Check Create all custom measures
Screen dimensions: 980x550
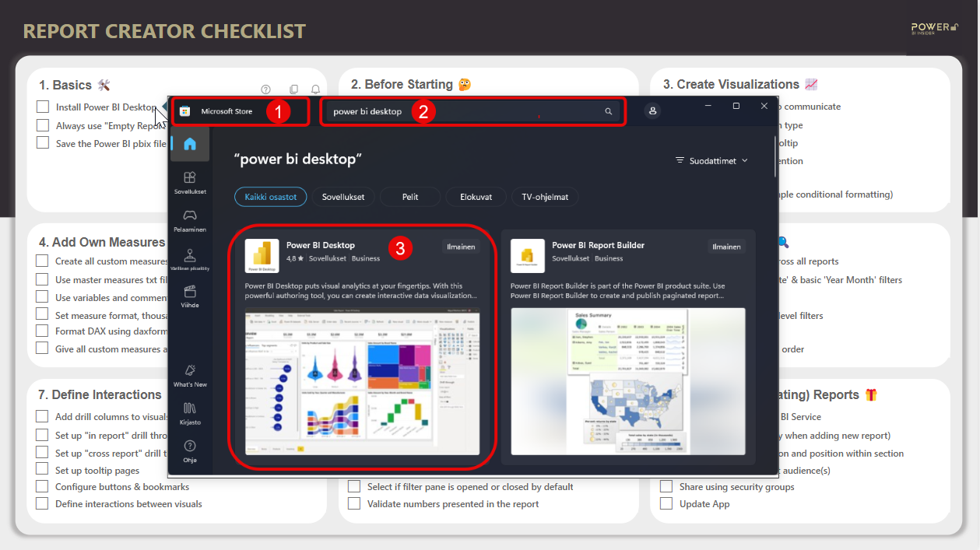(42, 261)
